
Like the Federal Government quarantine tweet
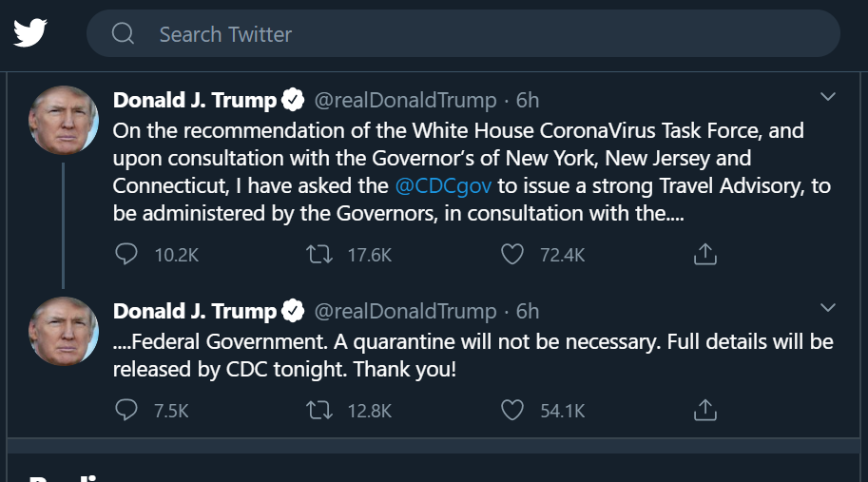(512, 410)
